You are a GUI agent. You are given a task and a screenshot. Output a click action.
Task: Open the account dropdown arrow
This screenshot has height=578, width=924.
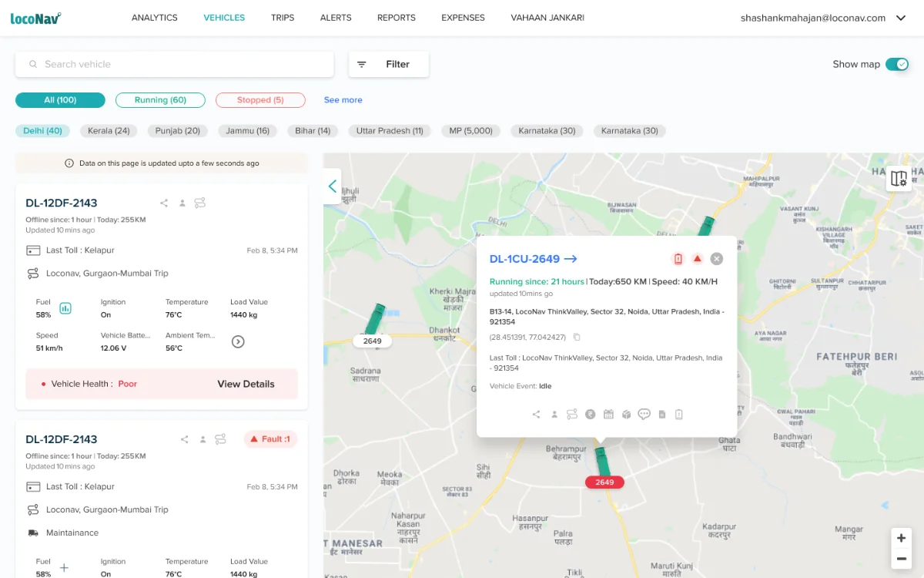point(901,18)
